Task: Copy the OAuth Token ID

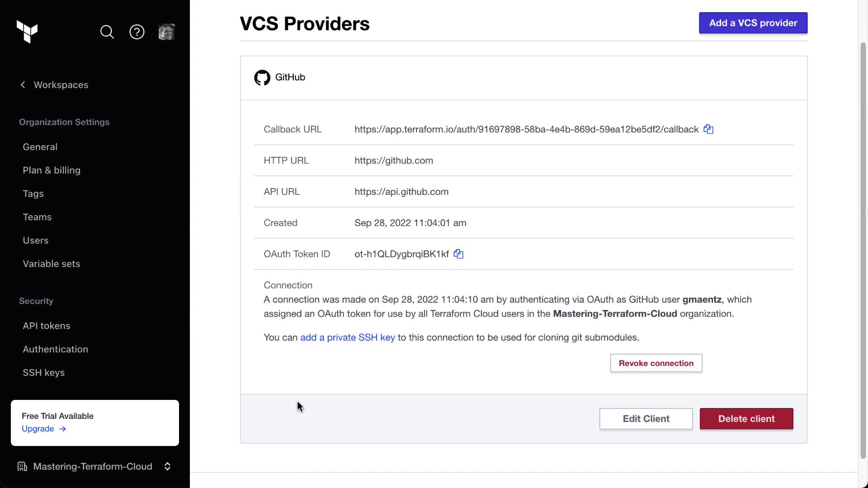Action: 458,254
